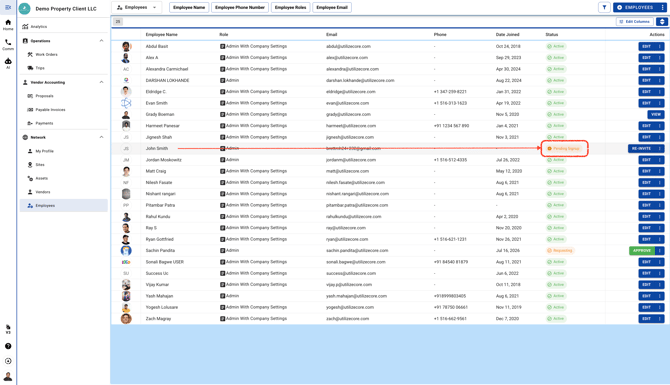This screenshot has width=670, height=385.
Task: Click phone number +1 516-313-1623
Action: coord(450,103)
